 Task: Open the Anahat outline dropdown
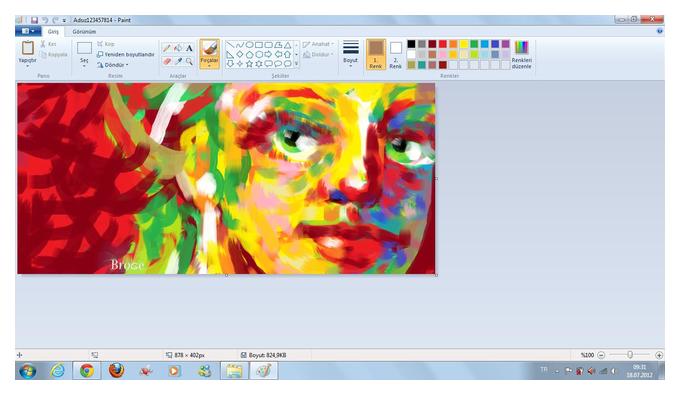coord(318,44)
